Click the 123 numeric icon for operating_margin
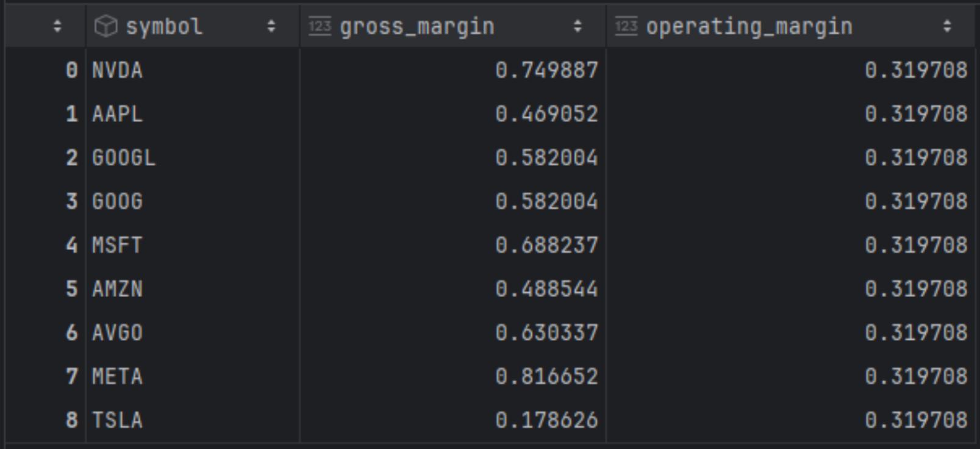Screen dimensions: 980x449 tap(626, 26)
